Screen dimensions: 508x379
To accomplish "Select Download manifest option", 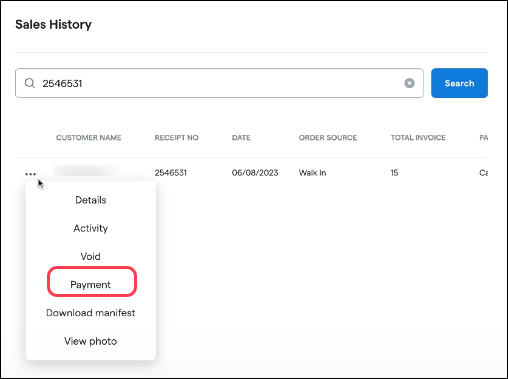I will tap(91, 313).
